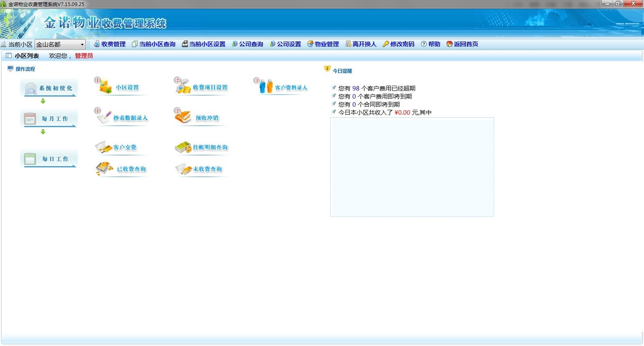This screenshot has width=644, height=346.
Task: Open the 小区设置 community setup icon
Action: [121, 87]
